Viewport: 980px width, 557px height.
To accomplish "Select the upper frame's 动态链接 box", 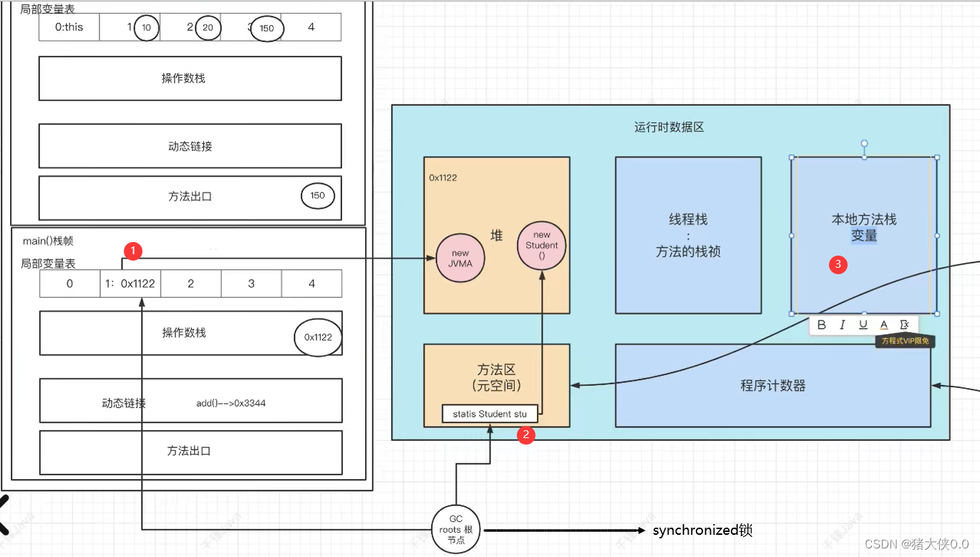I will coord(190,146).
